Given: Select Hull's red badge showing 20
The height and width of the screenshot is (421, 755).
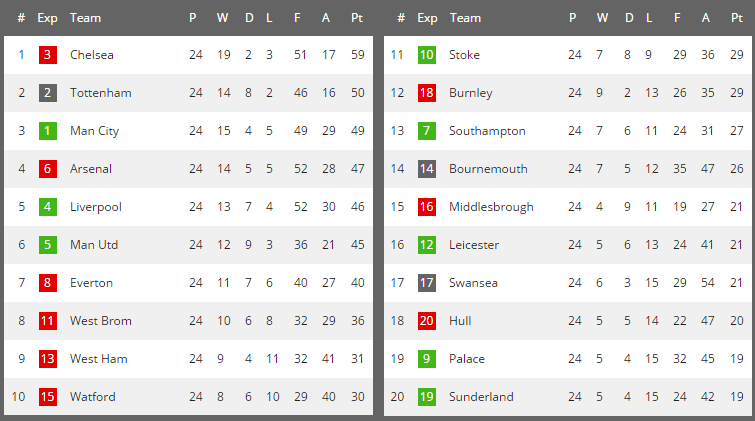Looking at the screenshot, I should click(427, 321).
